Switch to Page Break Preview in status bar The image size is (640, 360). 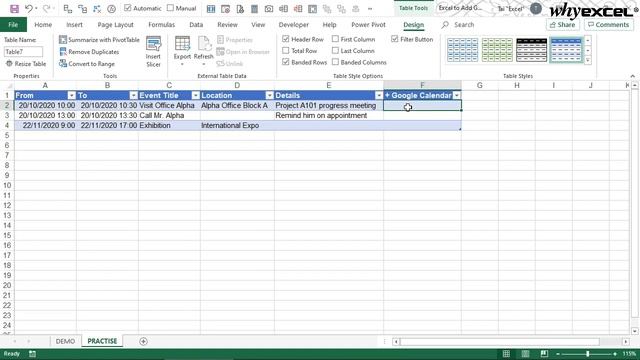(x=544, y=353)
